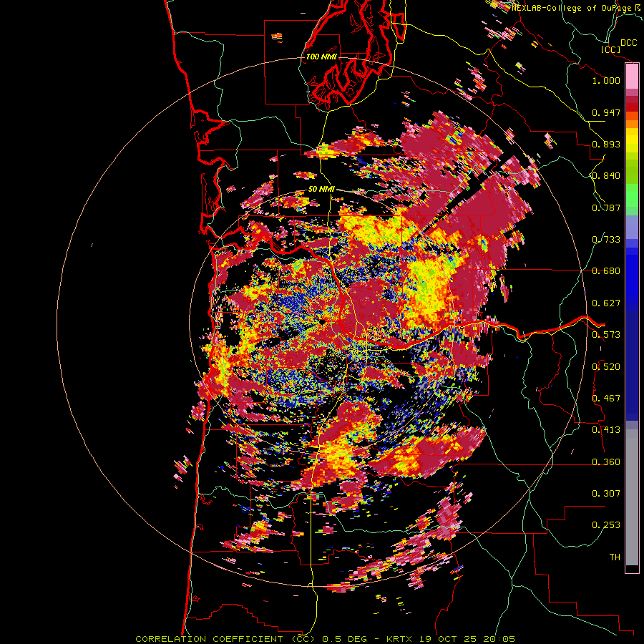Screen dimensions: 644x644
Task: Pick the orange color scale segment
Action: 632,124
